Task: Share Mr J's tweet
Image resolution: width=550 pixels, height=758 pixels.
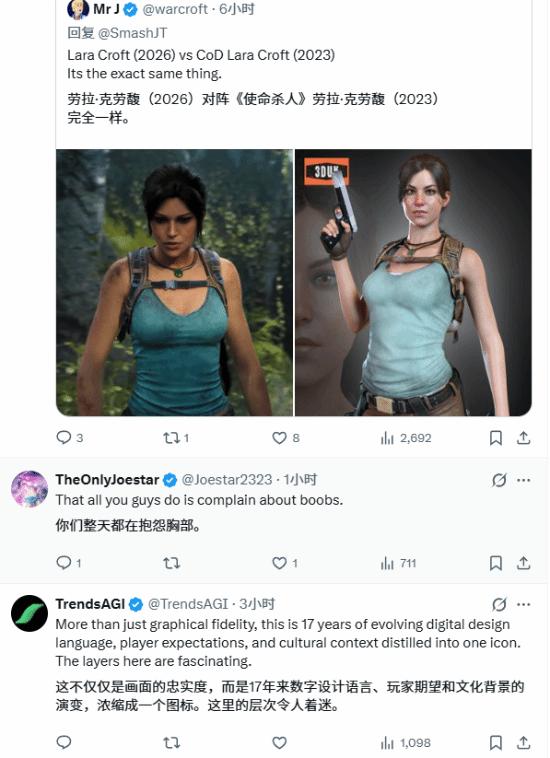Action: (x=523, y=438)
